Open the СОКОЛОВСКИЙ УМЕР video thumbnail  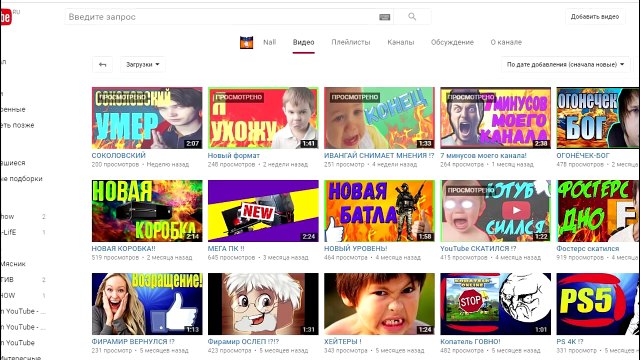pos(147,118)
